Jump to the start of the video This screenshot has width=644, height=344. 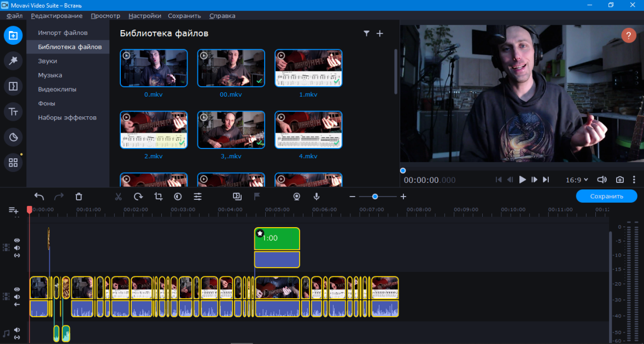coord(499,180)
